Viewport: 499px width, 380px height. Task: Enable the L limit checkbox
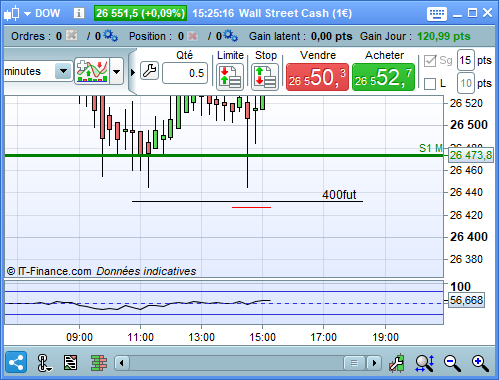click(x=430, y=84)
